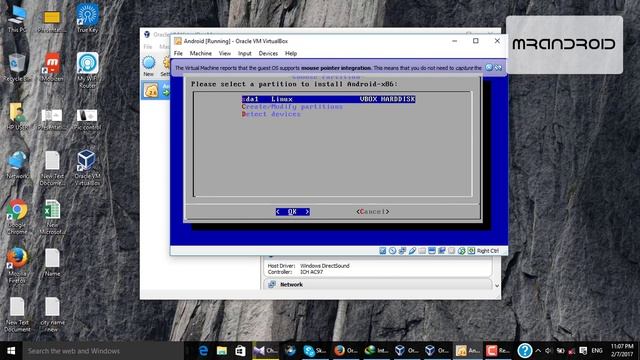Click Cancel in the partition dialog
Image resolution: width=640 pixels, height=360 pixels.
pos(372,211)
